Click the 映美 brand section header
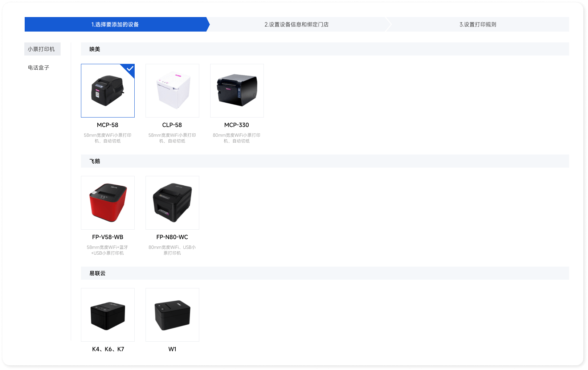Screen dimensions: 588x370 [95, 49]
